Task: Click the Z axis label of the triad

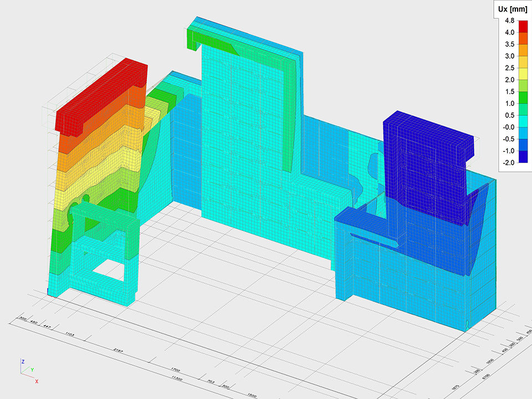Action: [x=23, y=361]
